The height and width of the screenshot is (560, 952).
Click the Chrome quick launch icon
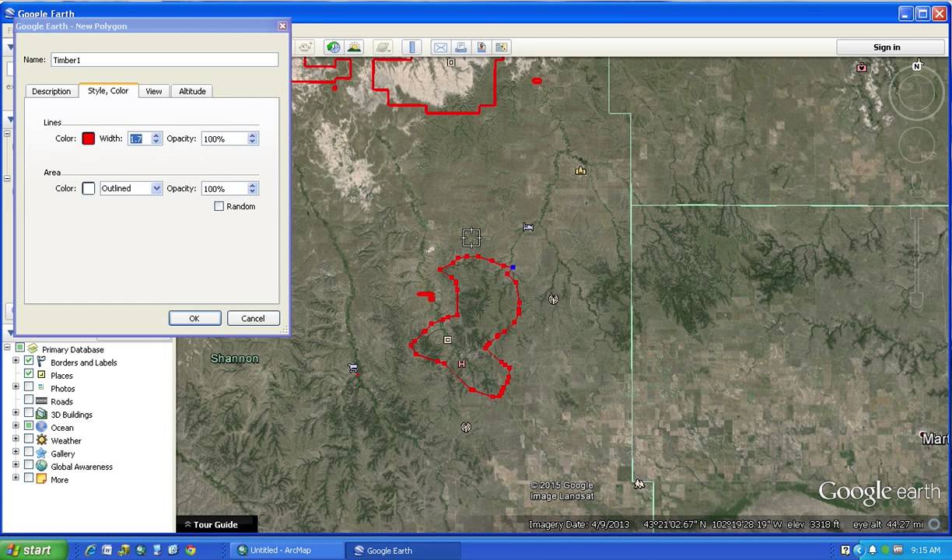point(191,550)
